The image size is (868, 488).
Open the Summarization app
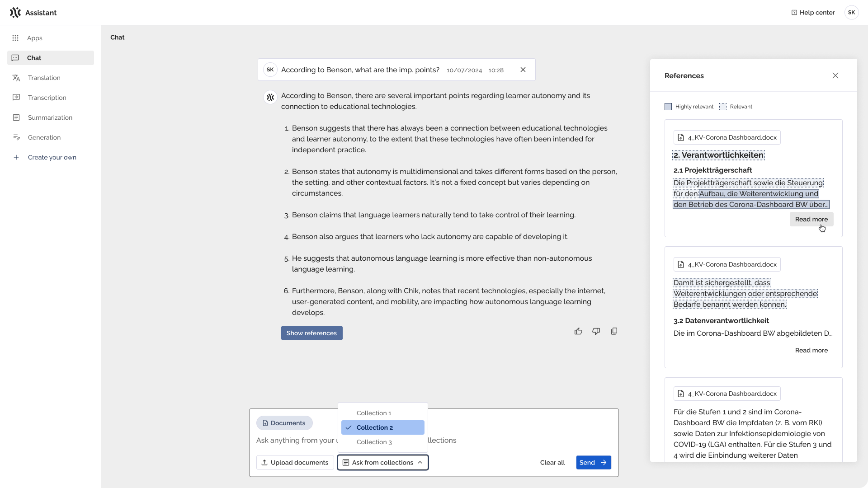click(49, 117)
